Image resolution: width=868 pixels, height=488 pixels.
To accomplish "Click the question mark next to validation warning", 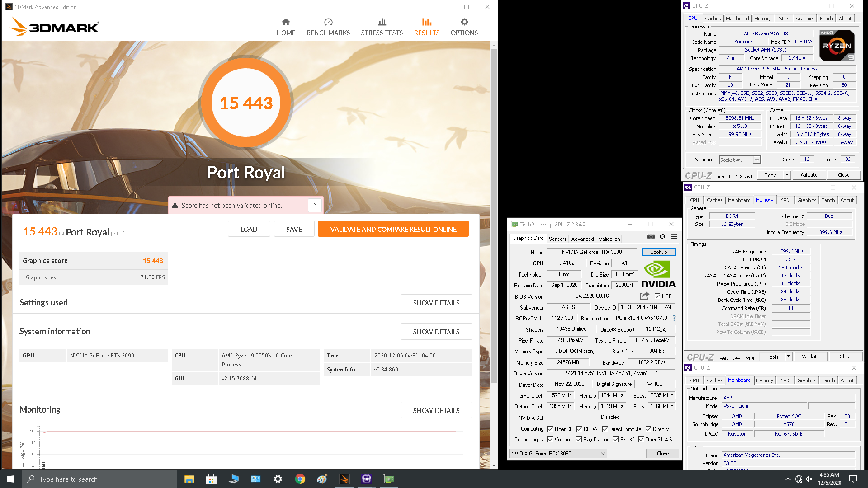I will pyautogui.click(x=315, y=205).
